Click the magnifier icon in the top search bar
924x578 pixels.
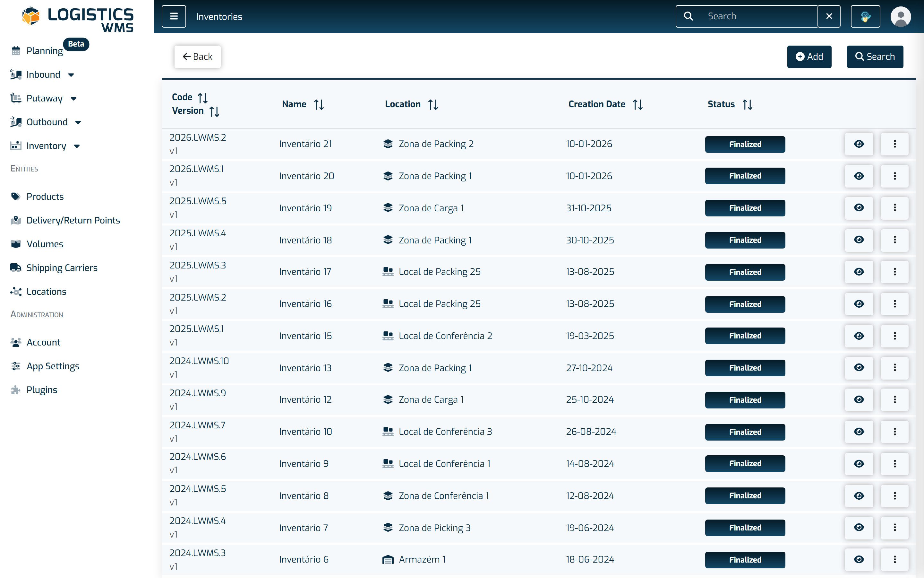click(x=689, y=16)
